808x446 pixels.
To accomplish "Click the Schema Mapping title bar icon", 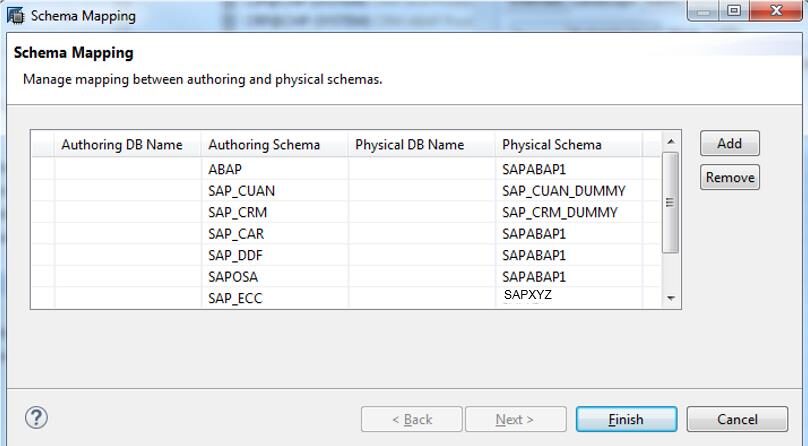I will [x=15, y=16].
